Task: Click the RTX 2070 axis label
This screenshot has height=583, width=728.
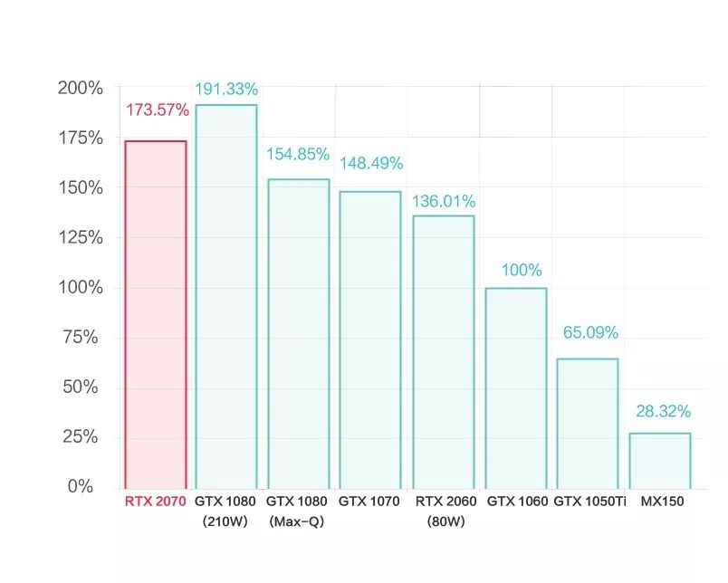Action: 155,502
